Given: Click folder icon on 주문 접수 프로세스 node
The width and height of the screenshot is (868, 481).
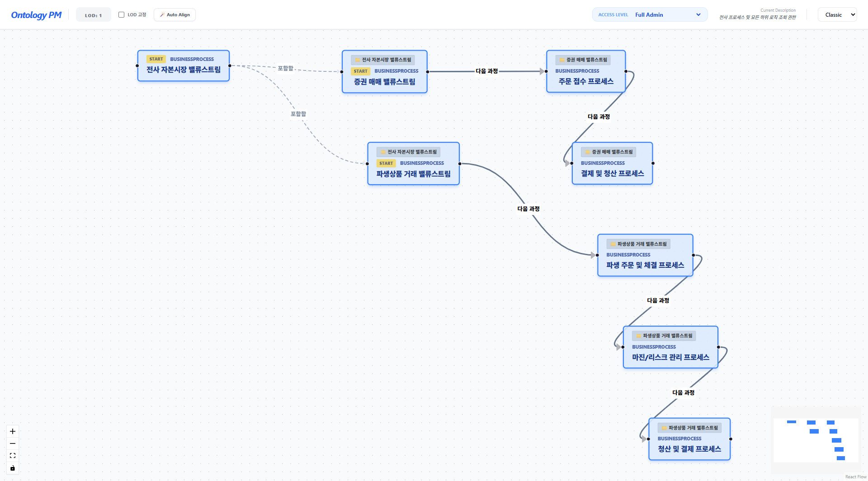Looking at the screenshot, I should pyautogui.click(x=562, y=60).
